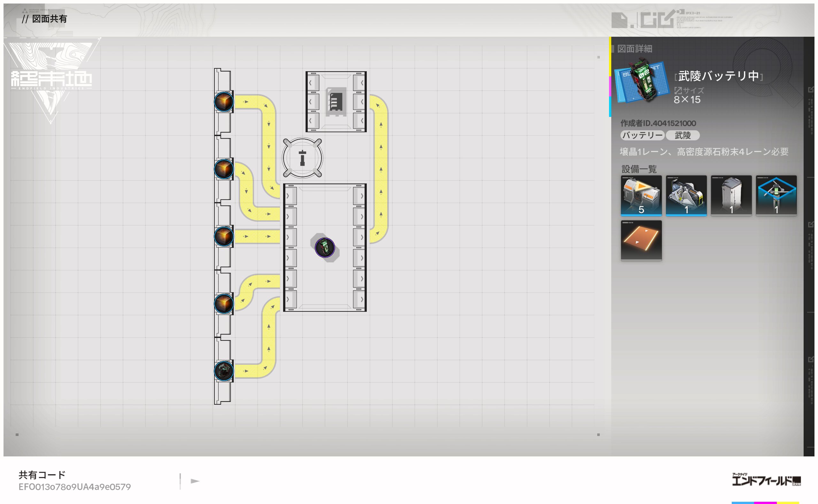Click the 武陵 tag
Viewport: 818px width, 504px height.
(682, 135)
